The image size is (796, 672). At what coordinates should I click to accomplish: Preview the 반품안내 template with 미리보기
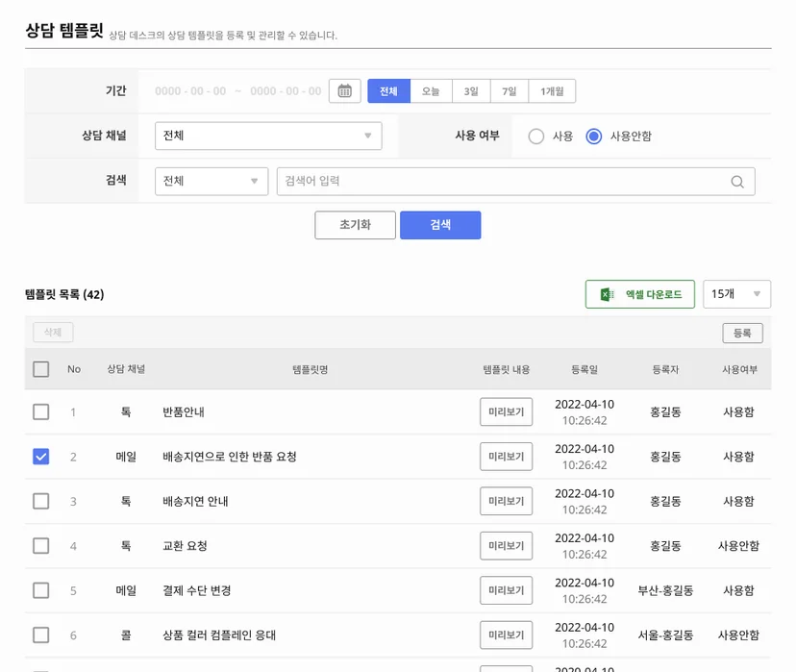coord(506,411)
